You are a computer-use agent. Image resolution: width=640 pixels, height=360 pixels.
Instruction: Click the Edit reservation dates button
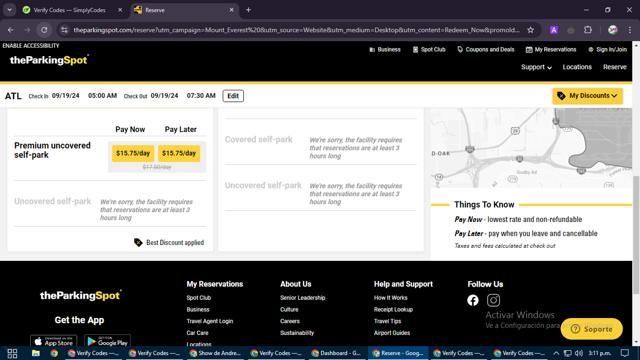[x=233, y=96]
